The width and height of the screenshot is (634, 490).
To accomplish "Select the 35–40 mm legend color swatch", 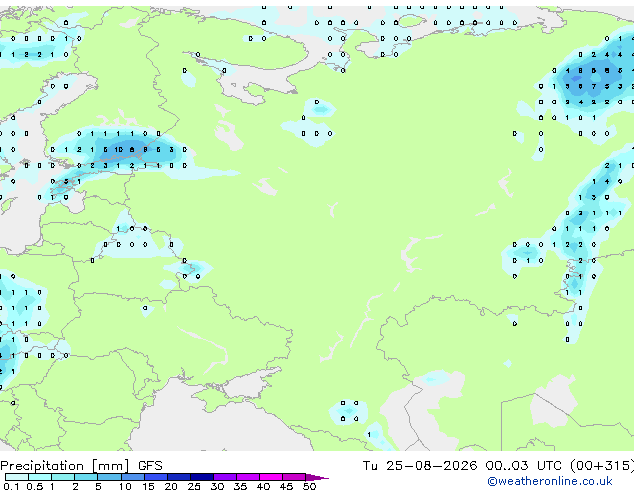I will pyautogui.click(x=248, y=477).
